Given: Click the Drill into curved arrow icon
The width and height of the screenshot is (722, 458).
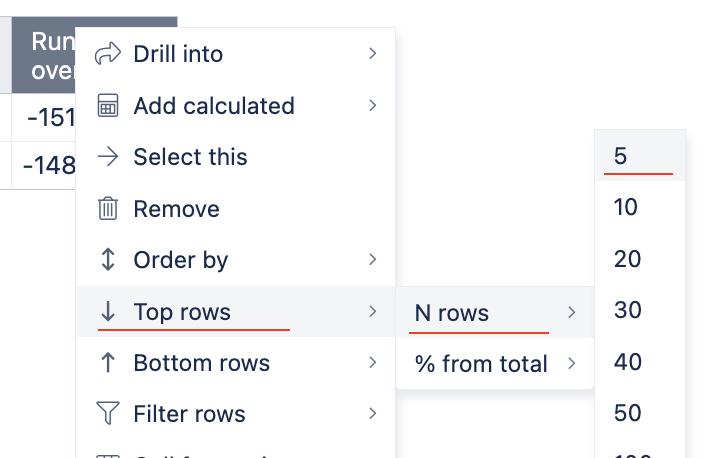Looking at the screenshot, I should click(108, 54).
